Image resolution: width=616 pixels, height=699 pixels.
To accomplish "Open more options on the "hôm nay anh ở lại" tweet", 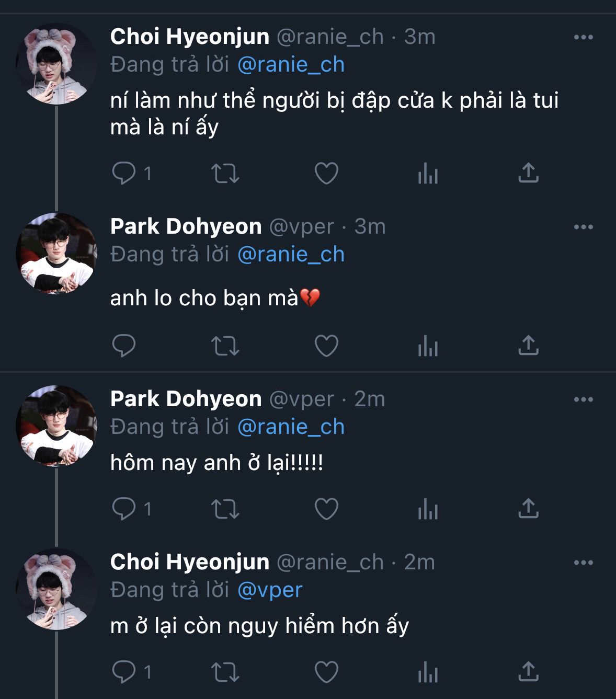I will coord(583,399).
